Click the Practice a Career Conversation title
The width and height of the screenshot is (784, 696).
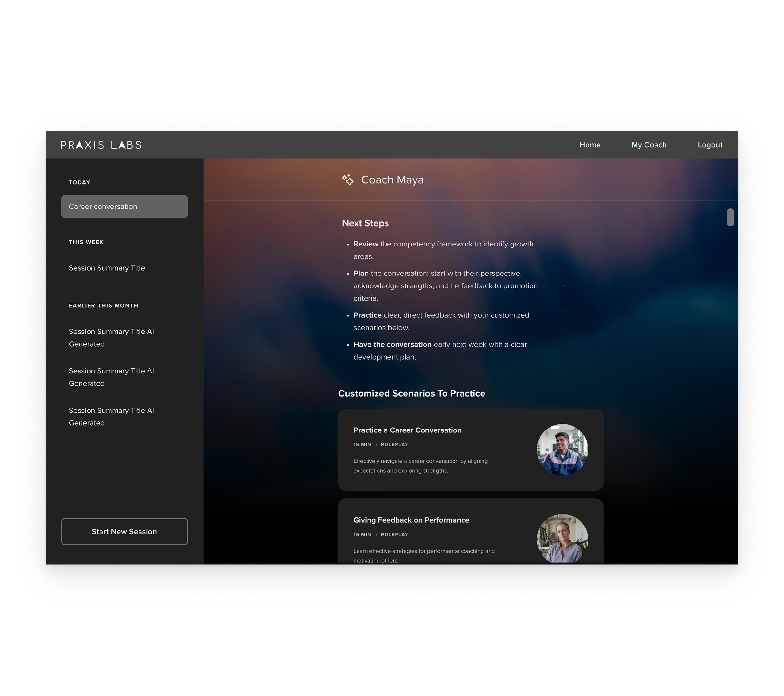click(x=407, y=430)
